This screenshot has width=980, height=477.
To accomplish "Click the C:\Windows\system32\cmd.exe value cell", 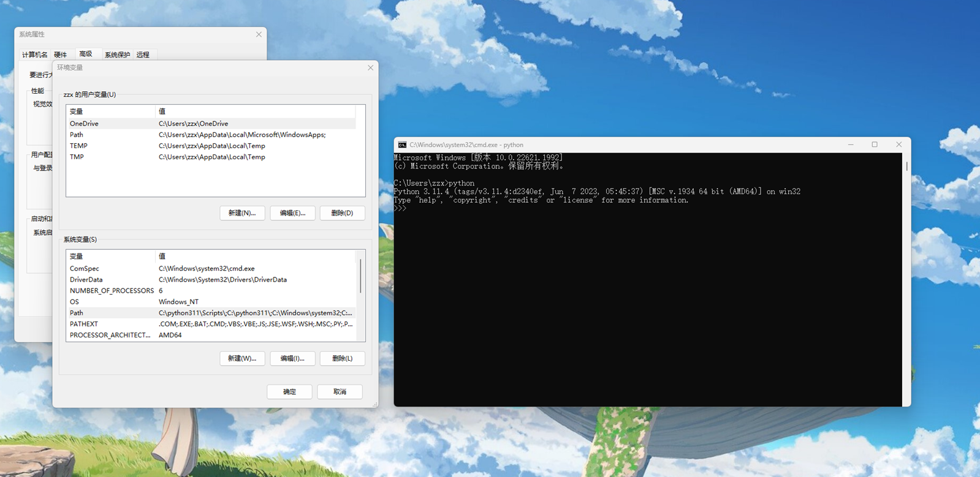I will point(207,268).
